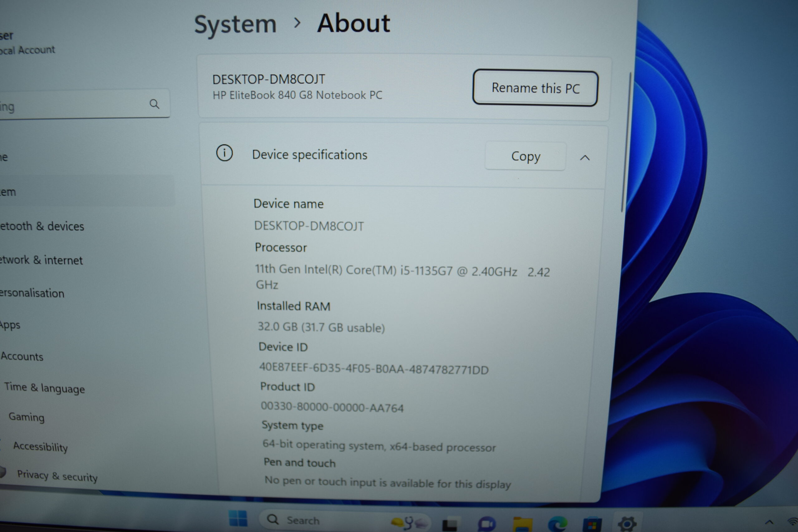Open Apps settings
Viewport: 798px width, 532px height.
[10, 325]
